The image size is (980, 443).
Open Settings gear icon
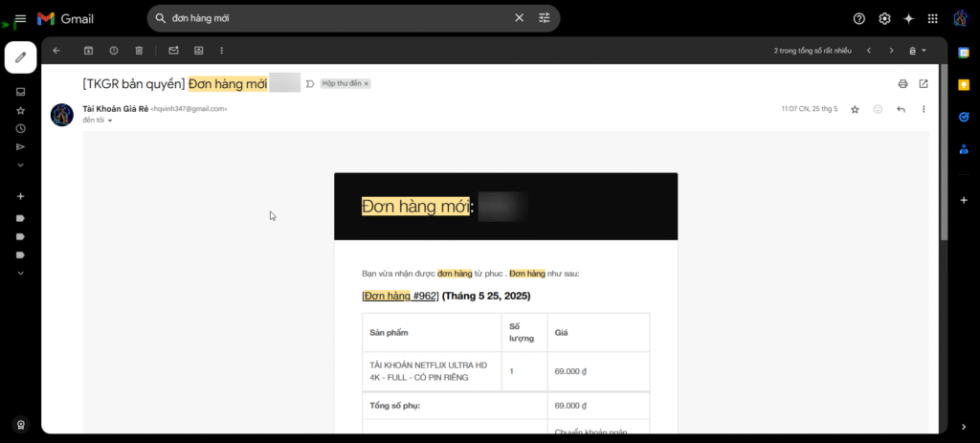coord(884,19)
